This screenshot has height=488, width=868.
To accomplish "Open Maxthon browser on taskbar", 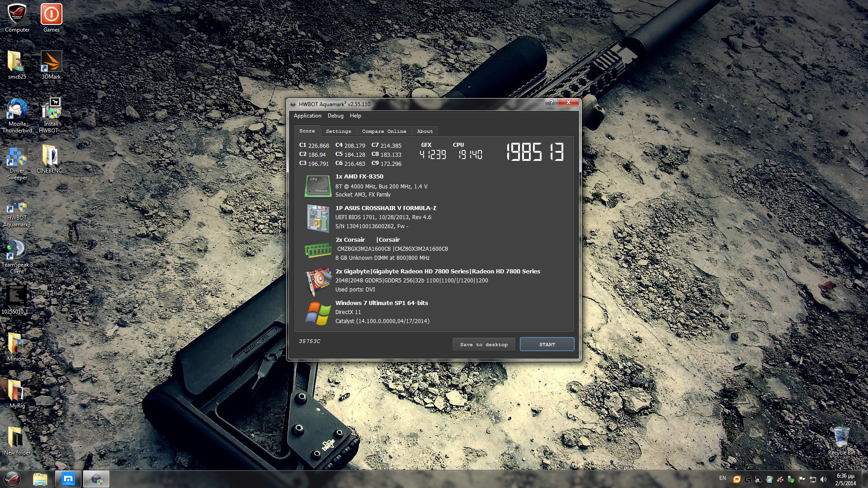I will point(68,479).
